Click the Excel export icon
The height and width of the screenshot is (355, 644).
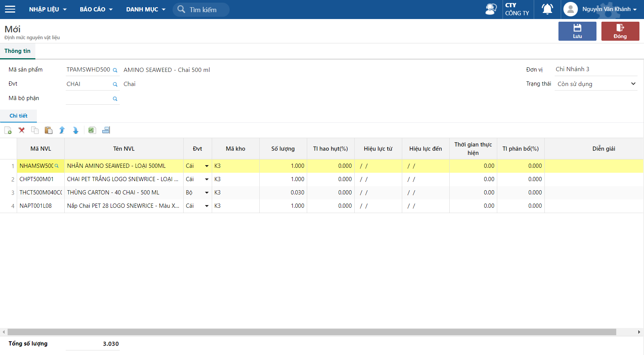coord(92,131)
